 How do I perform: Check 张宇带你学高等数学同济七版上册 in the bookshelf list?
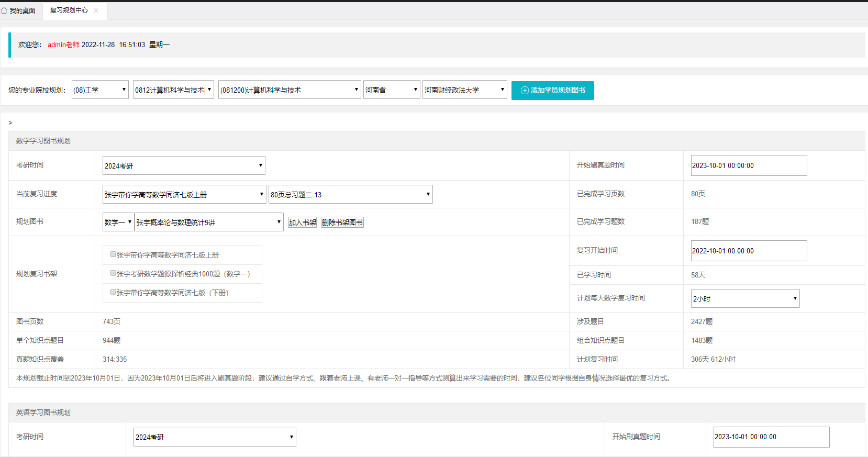[x=113, y=254]
